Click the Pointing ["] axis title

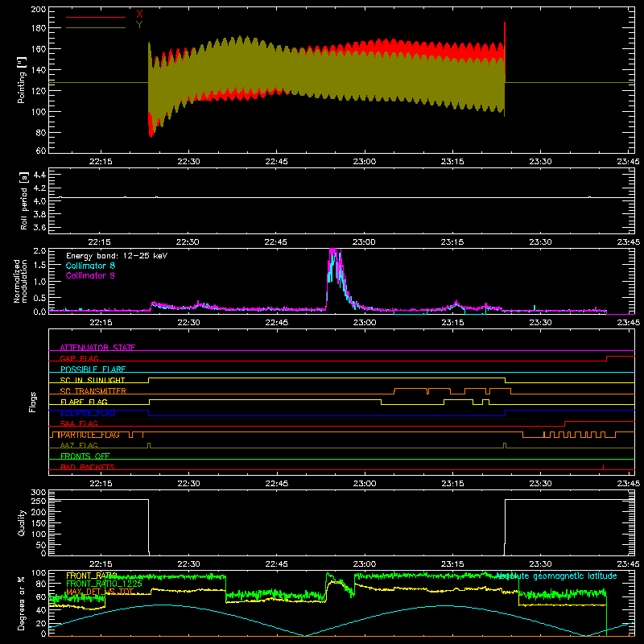(x=22, y=80)
